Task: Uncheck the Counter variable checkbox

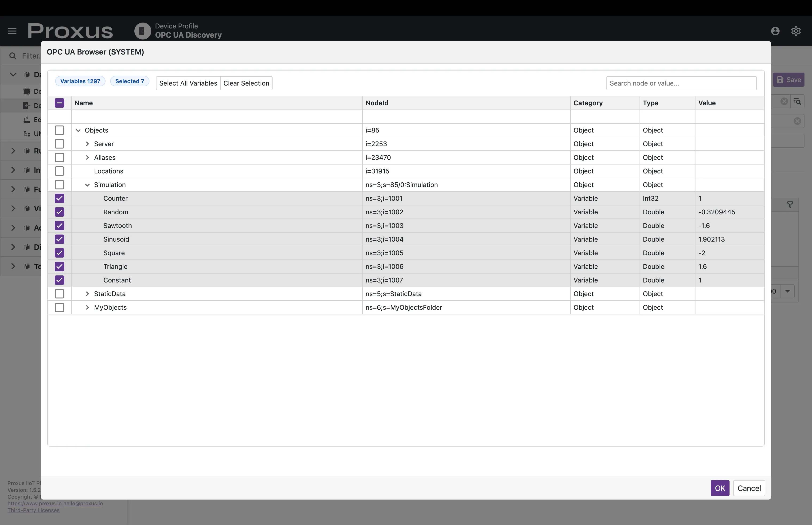Action: click(x=59, y=198)
